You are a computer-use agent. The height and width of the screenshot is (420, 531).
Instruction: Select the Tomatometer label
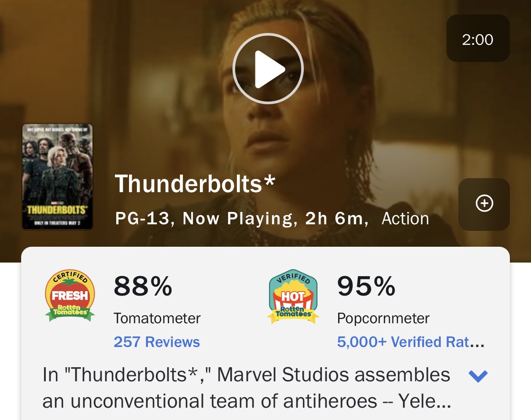[x=157, y=318]
